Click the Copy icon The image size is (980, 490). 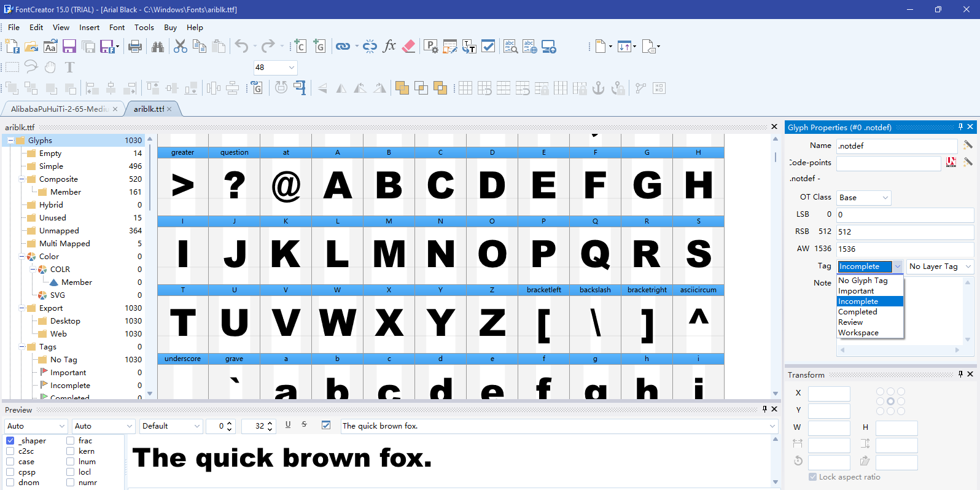[200, 46]
